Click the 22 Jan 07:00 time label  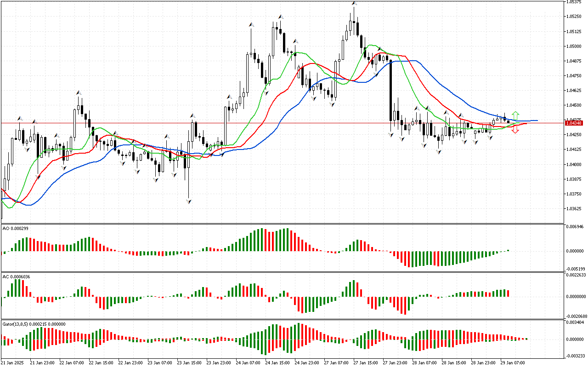[72, 363]
